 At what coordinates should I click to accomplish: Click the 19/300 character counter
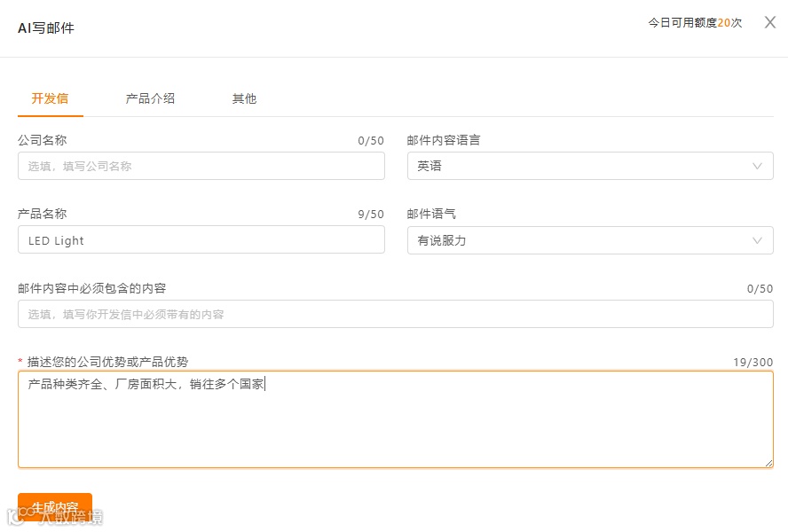click(753, 362)
